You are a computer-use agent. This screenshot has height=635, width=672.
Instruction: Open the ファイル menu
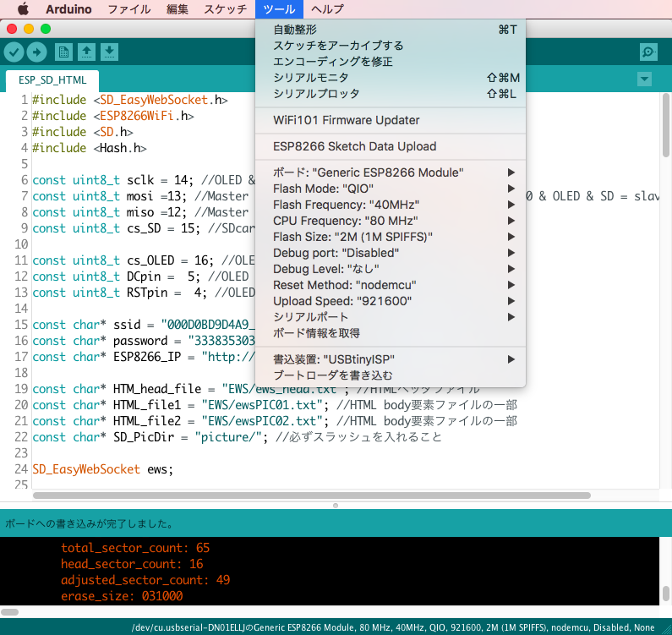[x=129, y=9]
